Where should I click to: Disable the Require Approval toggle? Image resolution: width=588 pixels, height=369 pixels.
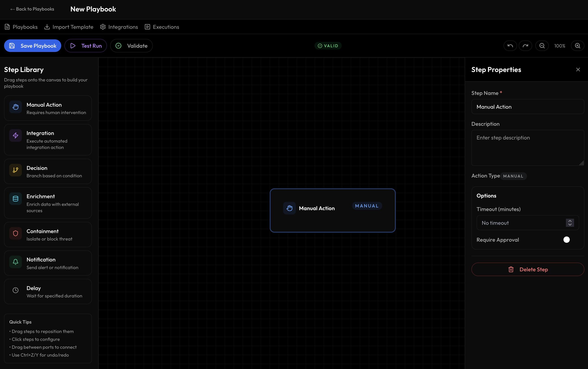[x=567, y=240]
